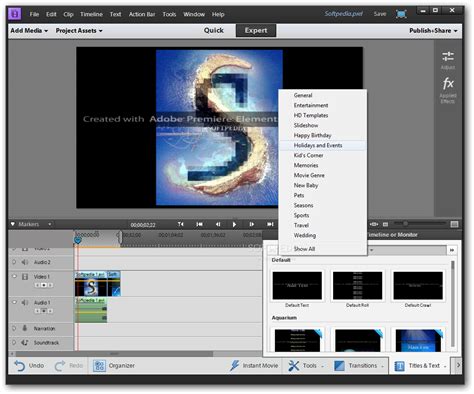Open the Adjust panel icon
The width and height of the screenshot is (474, 394).
click(448, 56)
